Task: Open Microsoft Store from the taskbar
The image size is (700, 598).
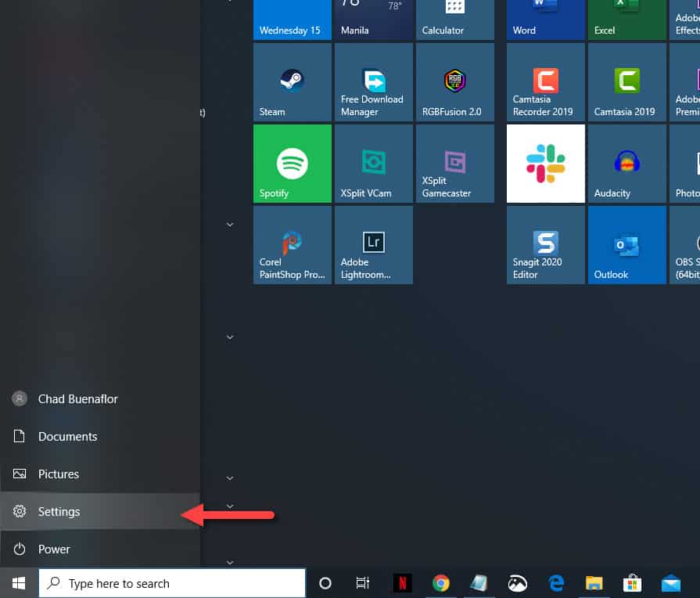Action: click(x=632, y=583)
